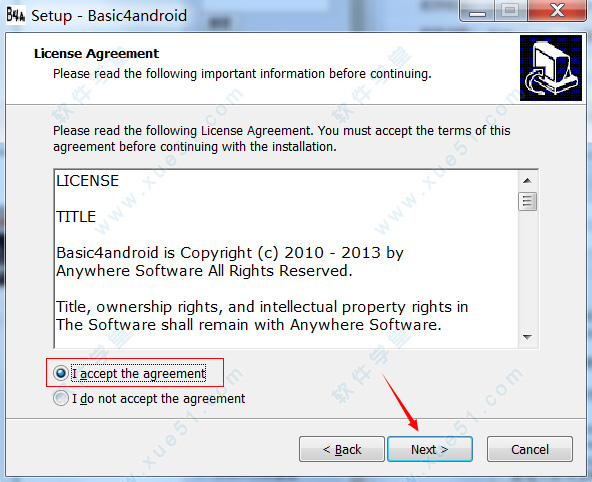
Task: Click the scrollbar track below the thumb
Action: [527, 269]
